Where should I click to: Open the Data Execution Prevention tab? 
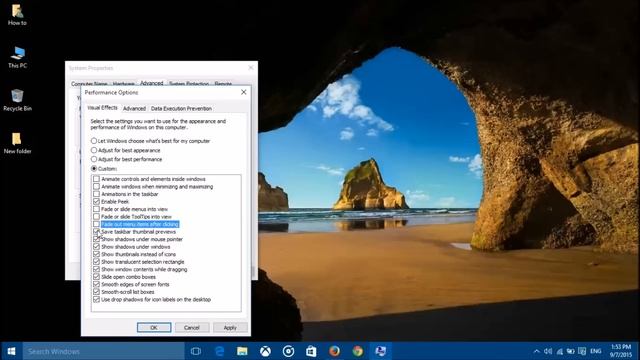pos(181,109)
